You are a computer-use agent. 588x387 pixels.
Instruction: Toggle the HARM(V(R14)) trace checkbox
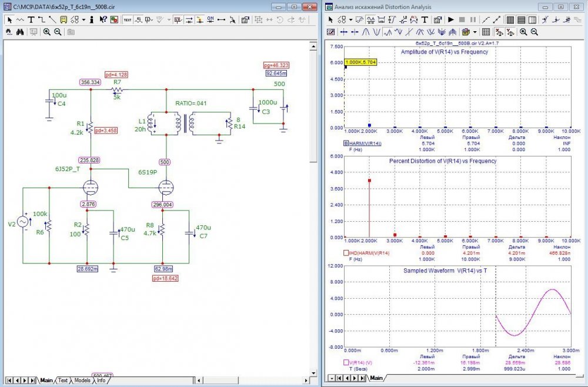346,143
